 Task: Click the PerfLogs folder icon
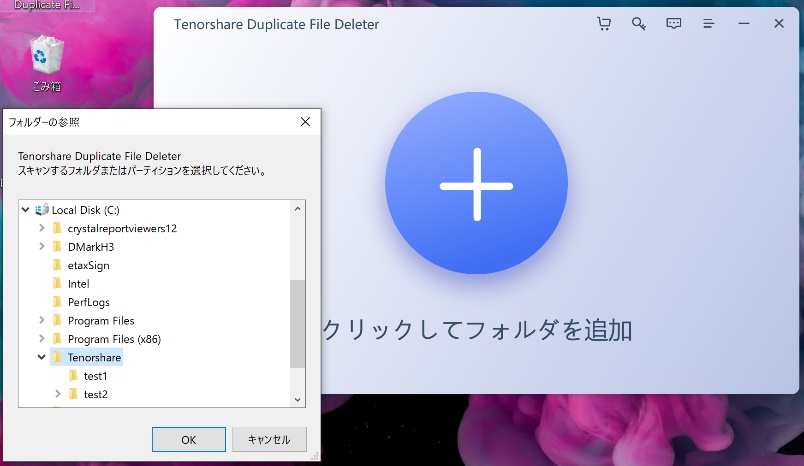57,302
